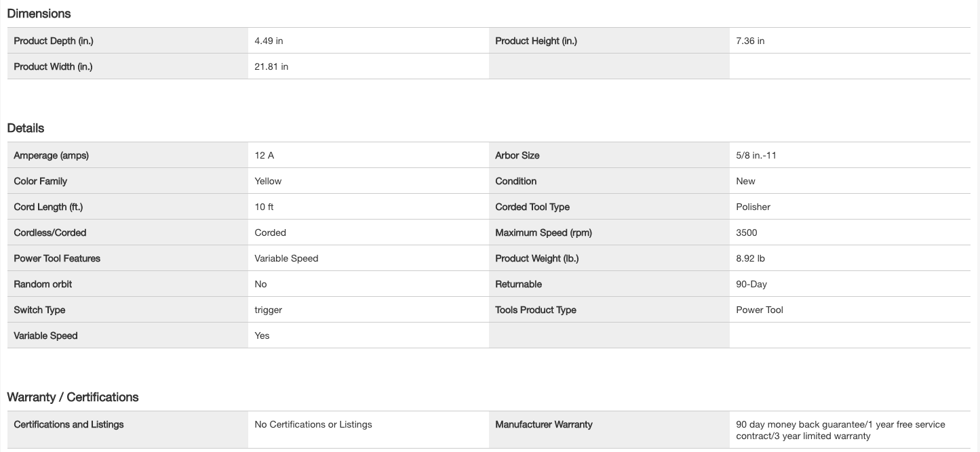Click the Polisher corded tool type value
Image resolution: width=980 pixels, height=452 pixels.
[x=753, y=207]
